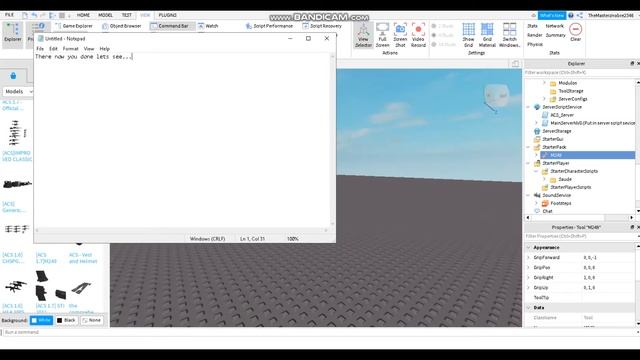Viewport: 640px width, 360px height.
Task: Select StarterGui in Explorer
Action: click(552, 139)
